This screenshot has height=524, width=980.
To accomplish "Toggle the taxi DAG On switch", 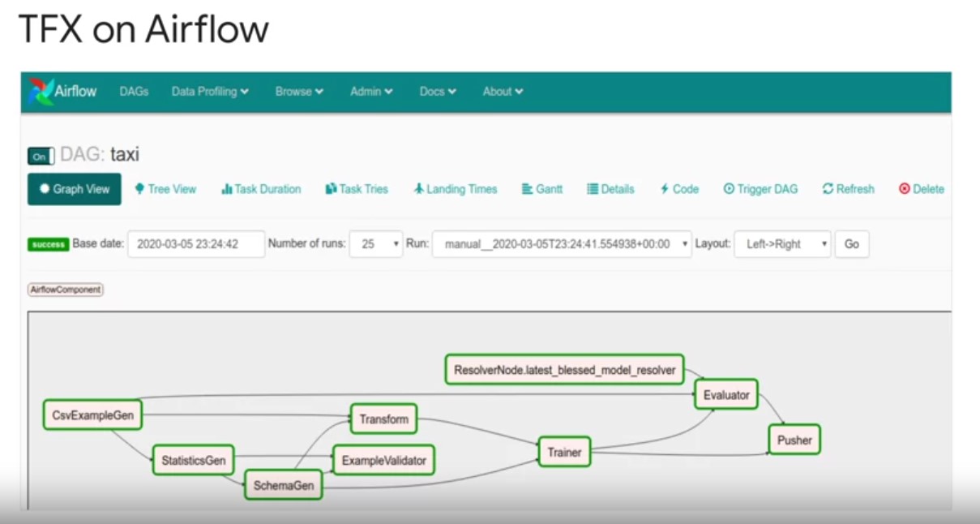I will pos(41,157).
